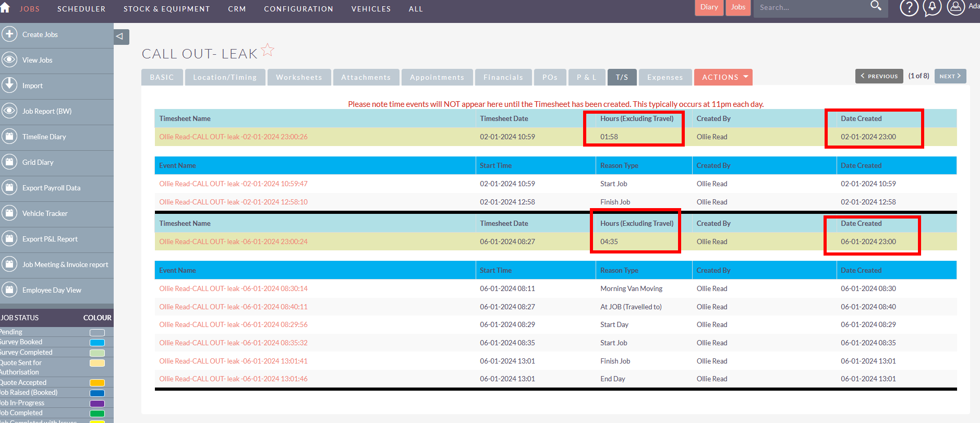Click the Timeline Diary calendar icon

click(x=9, y=137)
